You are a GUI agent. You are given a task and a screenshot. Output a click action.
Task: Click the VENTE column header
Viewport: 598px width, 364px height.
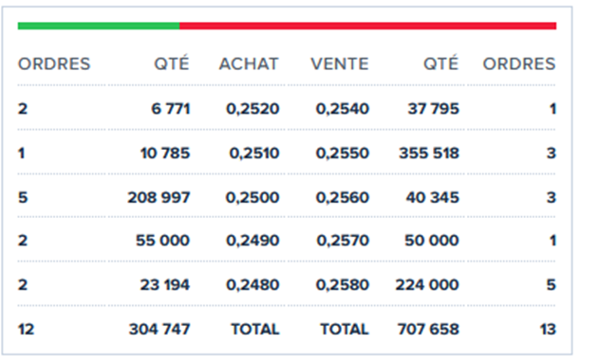[340, 64]
